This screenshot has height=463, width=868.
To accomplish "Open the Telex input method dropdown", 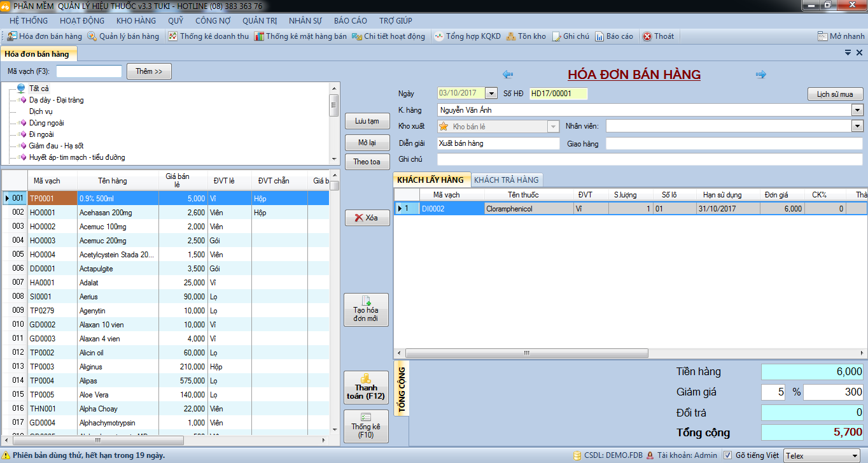I will coord(854,455).
